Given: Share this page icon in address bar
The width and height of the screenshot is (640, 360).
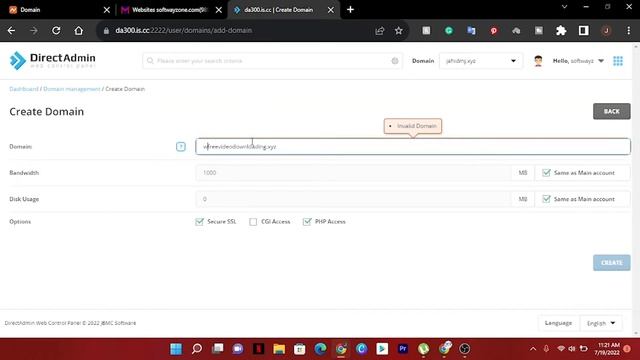Looking at the screenshot, I should 380,31.
